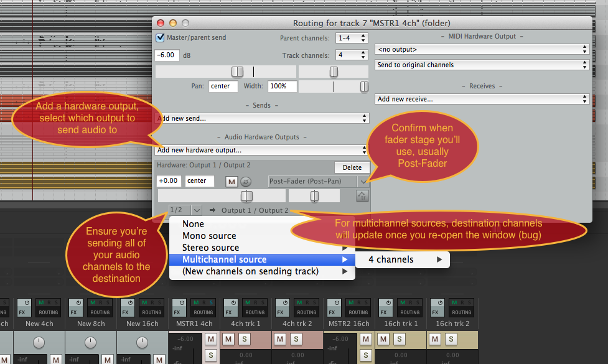Solo the 16ch trk 2 track
Viewport: 608px width, 364px height.
[451, 339]
